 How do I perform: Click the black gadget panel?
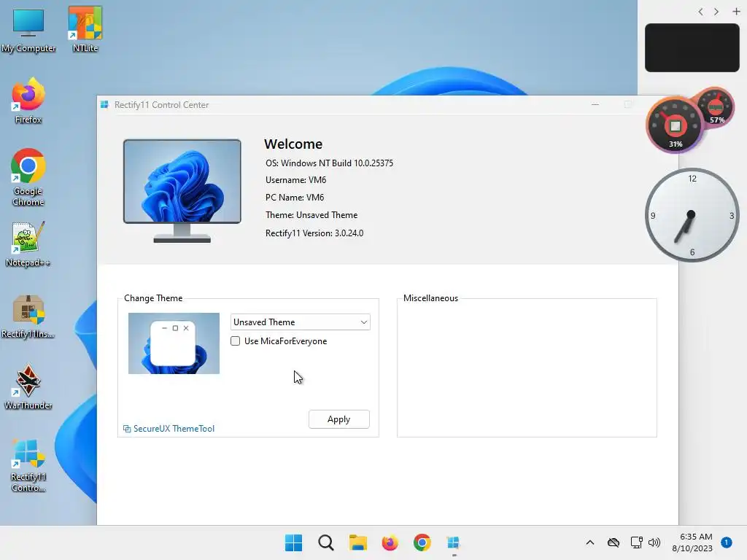pos(692,47)
